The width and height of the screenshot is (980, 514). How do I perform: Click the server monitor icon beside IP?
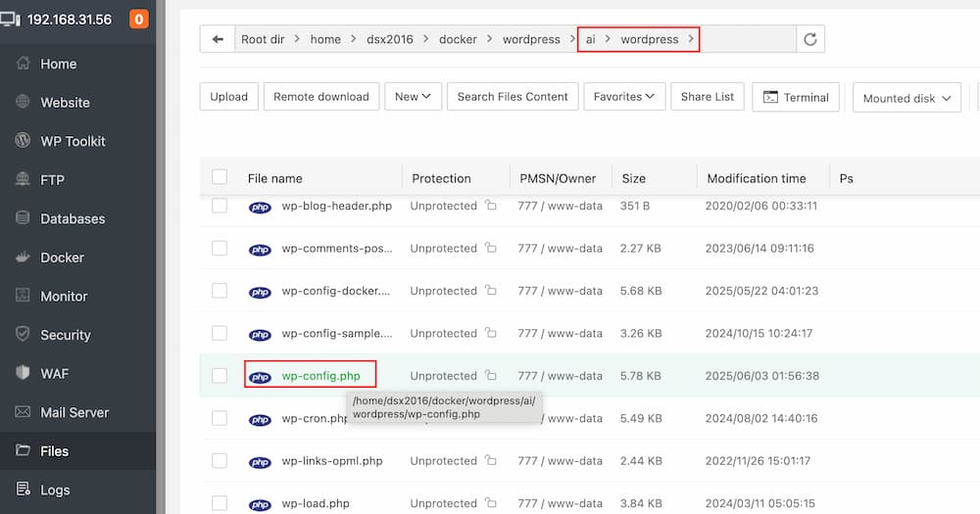(x=11, y=20)
